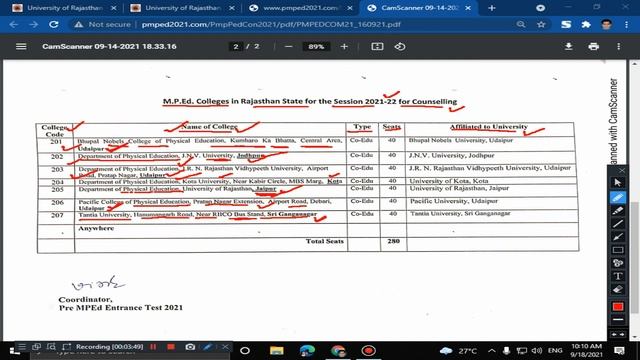
Task: Select the arrow drawing tool
Action: point(618,237)
